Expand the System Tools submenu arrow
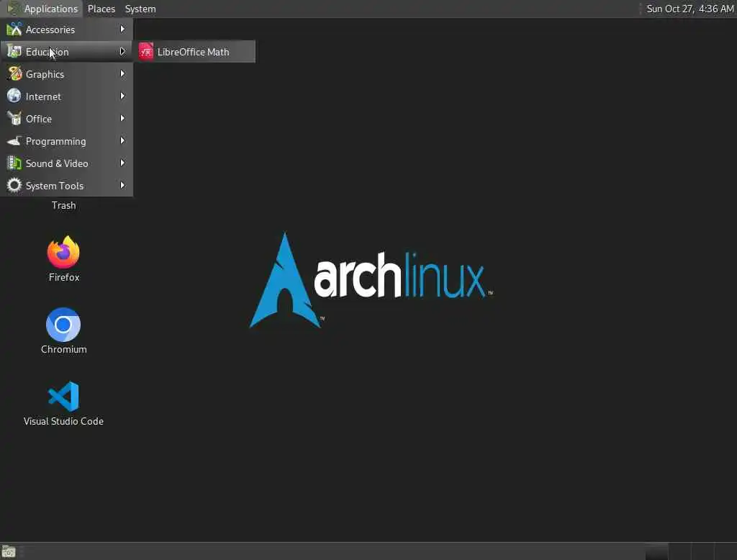Viewport: 737px width, 560px height. click(122, 185)
